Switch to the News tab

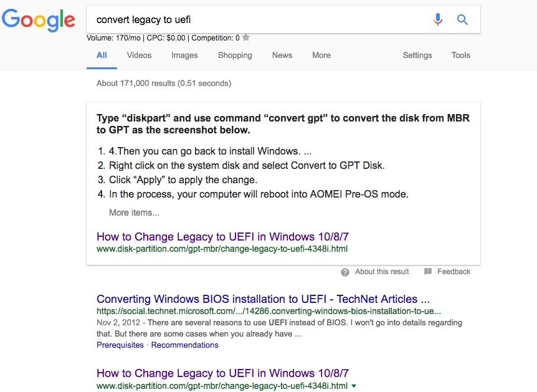282,55
